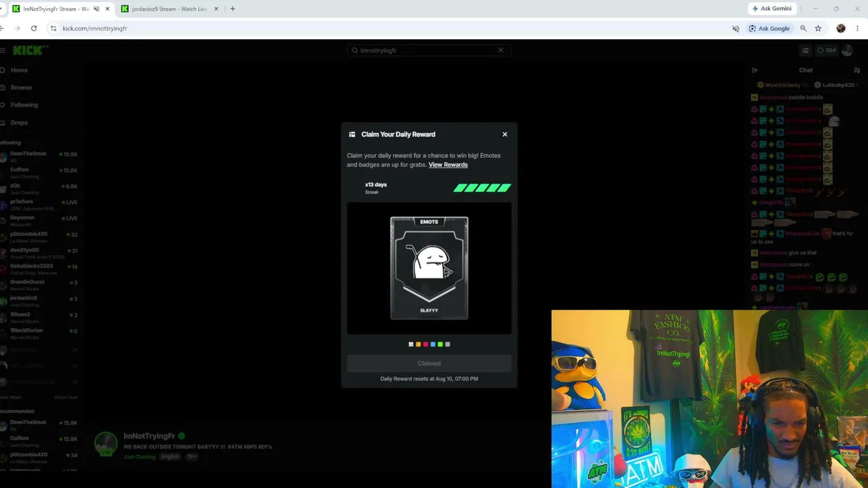The width and height of the screenshot is (868, 488).
Task: Open the zoom indicator icon
Action: pos(804,28)
